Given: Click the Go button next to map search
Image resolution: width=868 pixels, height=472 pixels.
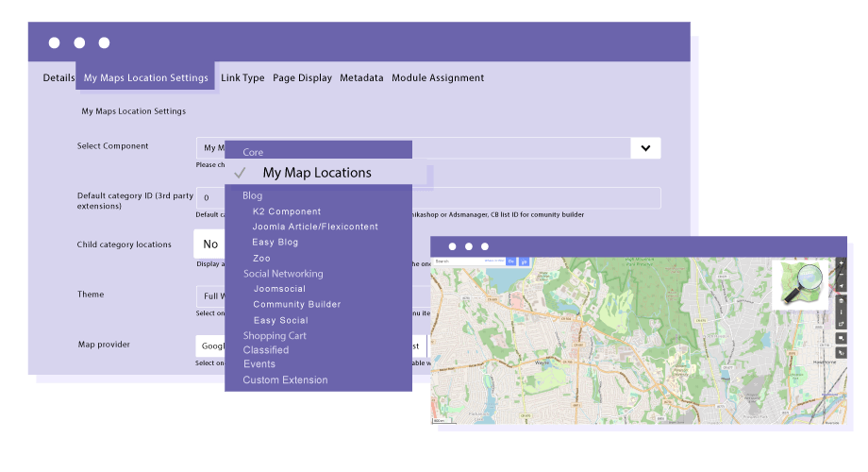Looking at the screenshot, I should click(x=511, y=261).
